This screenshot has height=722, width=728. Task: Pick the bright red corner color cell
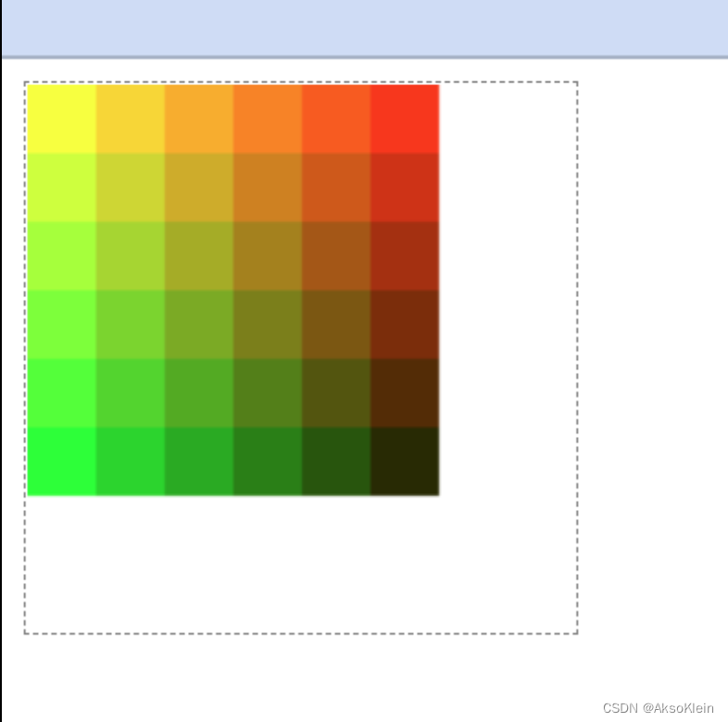click(x=405, y=118)
